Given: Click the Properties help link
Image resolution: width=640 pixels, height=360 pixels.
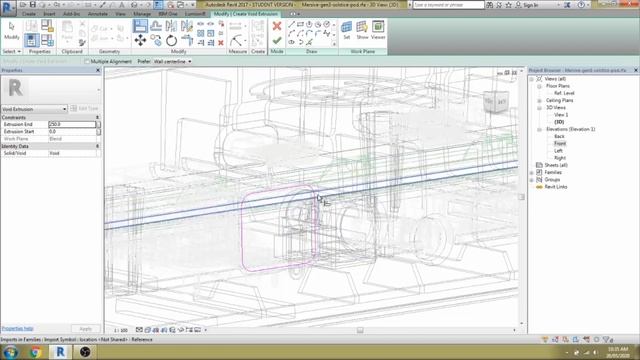Looking at the screenshot, I should coord(18,328).
